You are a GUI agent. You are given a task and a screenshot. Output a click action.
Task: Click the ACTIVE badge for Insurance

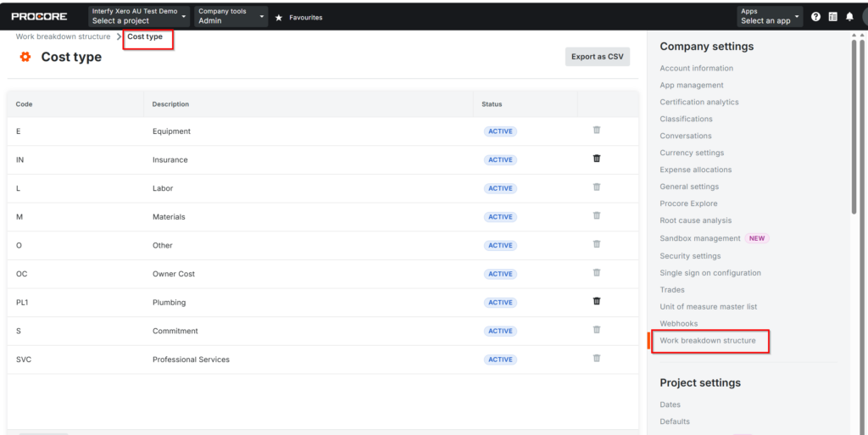pyautogui.click(x=500, y=160)
